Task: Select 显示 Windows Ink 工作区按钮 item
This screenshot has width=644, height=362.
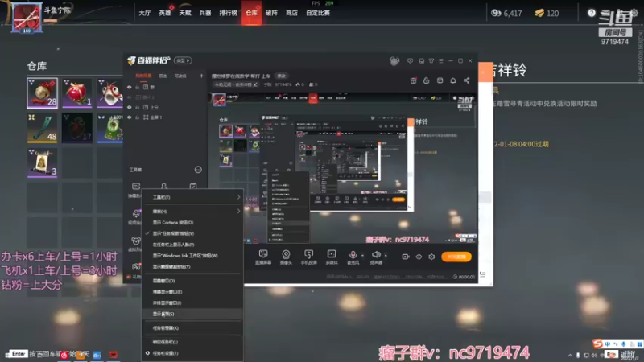Action: click(192, 255)
